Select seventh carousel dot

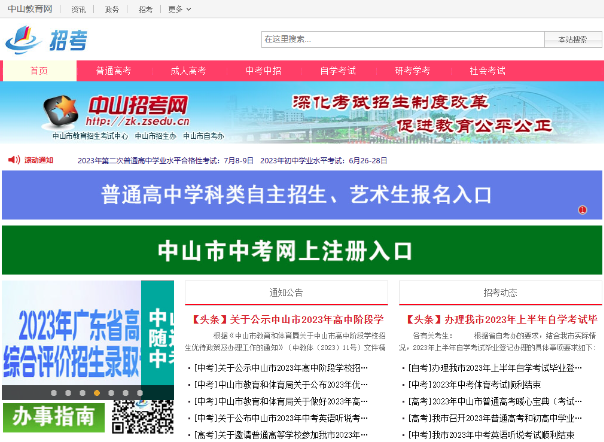tap(139, 393)
